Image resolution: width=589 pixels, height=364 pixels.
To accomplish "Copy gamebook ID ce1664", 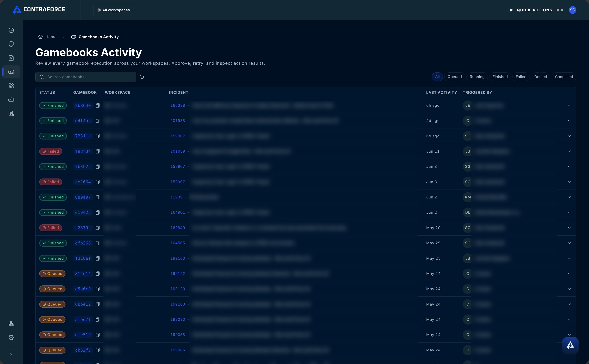I will click(98, 182).
